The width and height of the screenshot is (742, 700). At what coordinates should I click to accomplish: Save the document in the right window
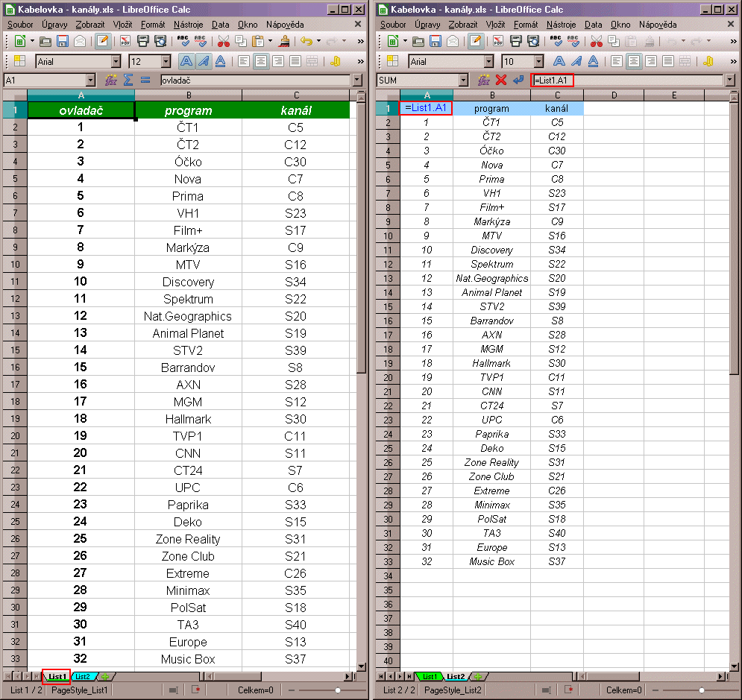[x=436, y=42]
